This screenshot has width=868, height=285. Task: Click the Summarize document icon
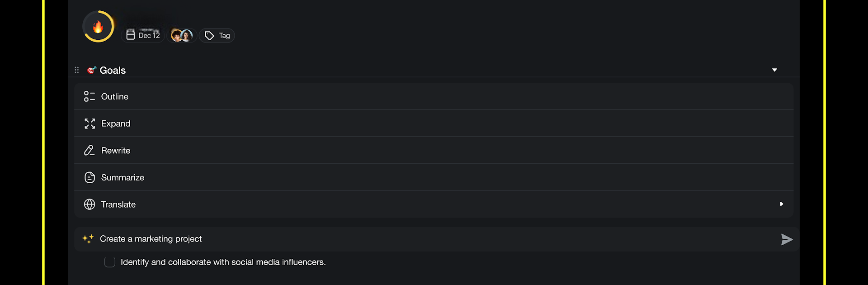pyautogui.click(x=90, y=177)
